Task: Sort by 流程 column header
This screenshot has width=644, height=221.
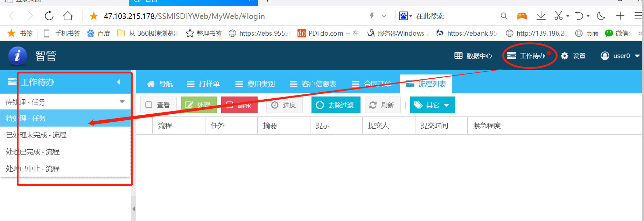Action: [179, 126]
